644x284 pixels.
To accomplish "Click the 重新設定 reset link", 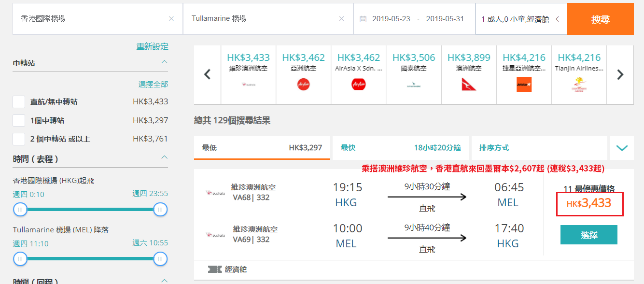I will [x=153, y=46].
